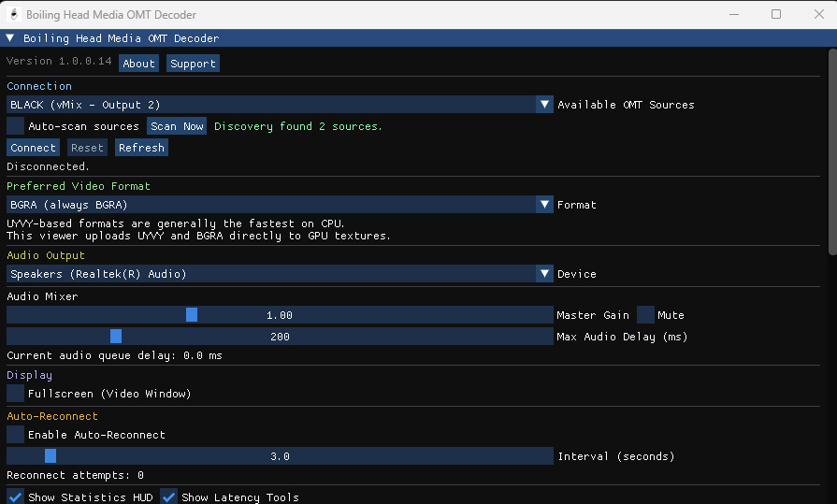
Task: Uncheck Show Latency Tools
Action: click(x=169, y=497)
